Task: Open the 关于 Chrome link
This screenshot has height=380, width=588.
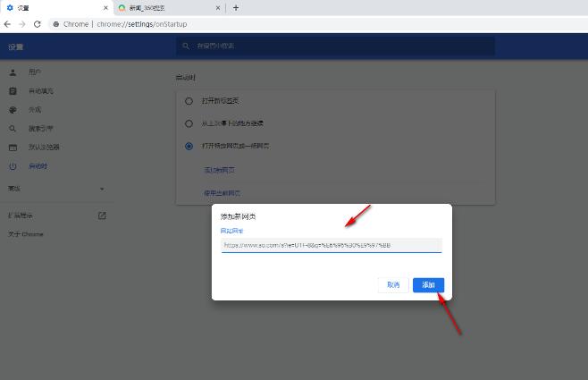Action: click(26, 234)
